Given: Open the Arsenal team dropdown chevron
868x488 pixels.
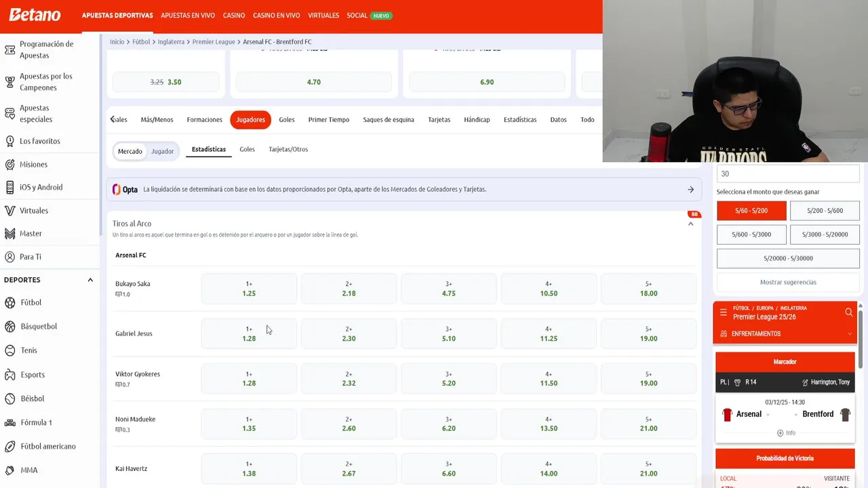Looking at the screenshot, I should [x=768, y=414].
